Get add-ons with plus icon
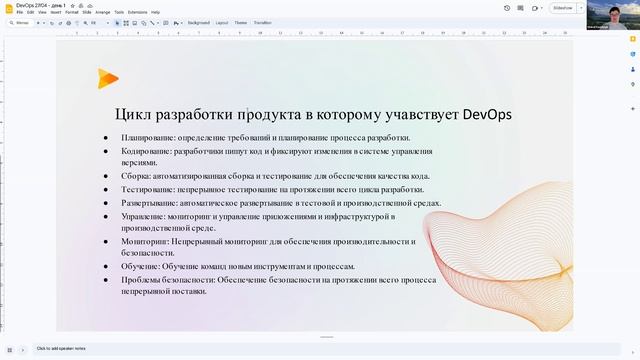 pos(633,109)
